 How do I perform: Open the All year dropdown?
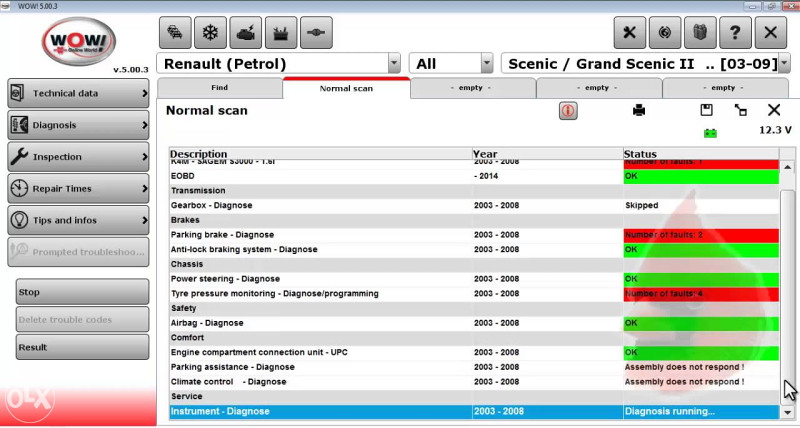coord(487,63)
